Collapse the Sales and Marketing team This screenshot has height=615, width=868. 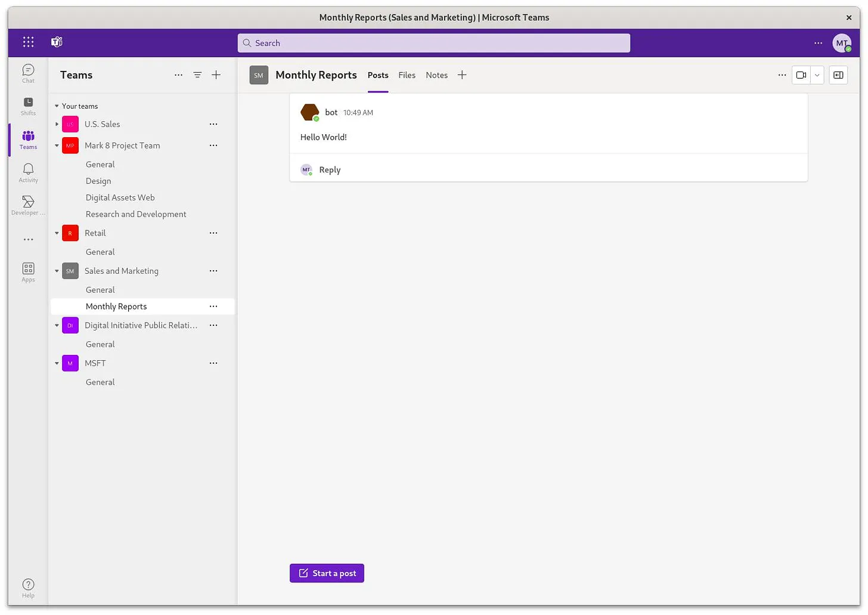(x=57, y=271)
